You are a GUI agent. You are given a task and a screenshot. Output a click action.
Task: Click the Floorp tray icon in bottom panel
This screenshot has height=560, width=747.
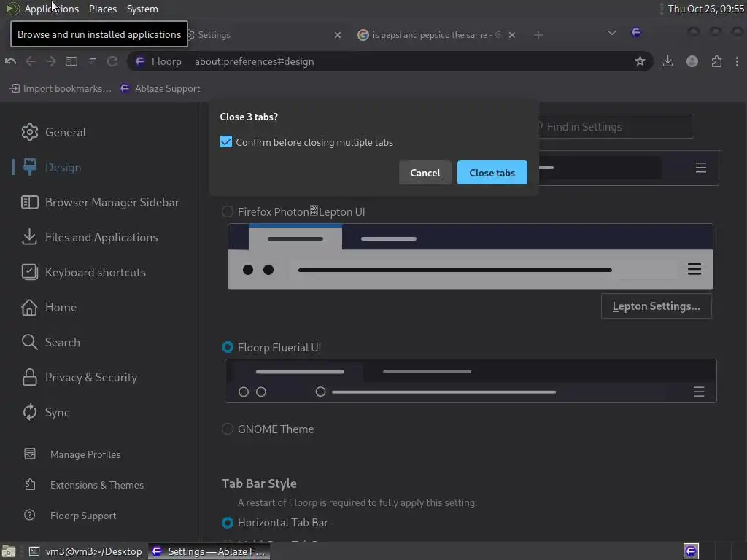click(691, 551)
